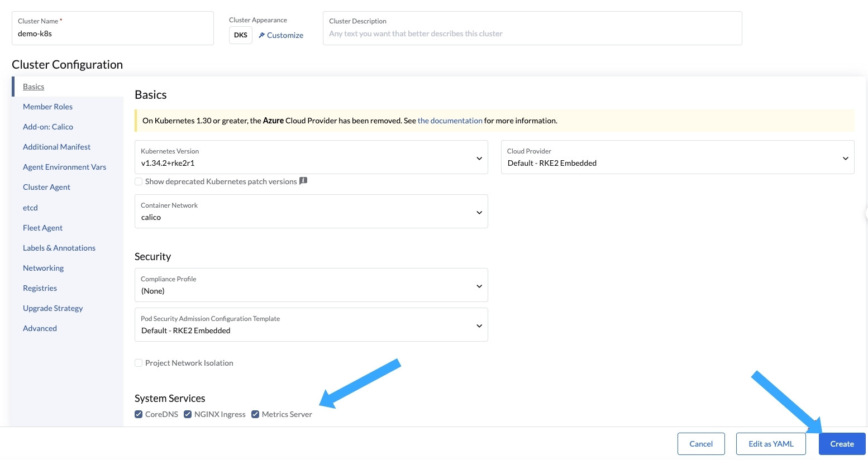The height and width of the screenshot is (460, 868).
Task: Expand the Compliance Profile dropdown
Action: coord(311,285)
